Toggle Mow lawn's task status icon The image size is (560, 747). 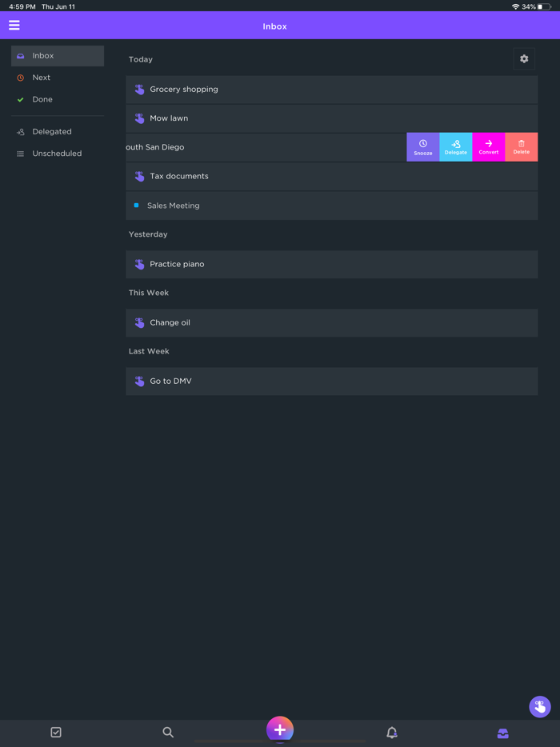(x=138, y=118)
